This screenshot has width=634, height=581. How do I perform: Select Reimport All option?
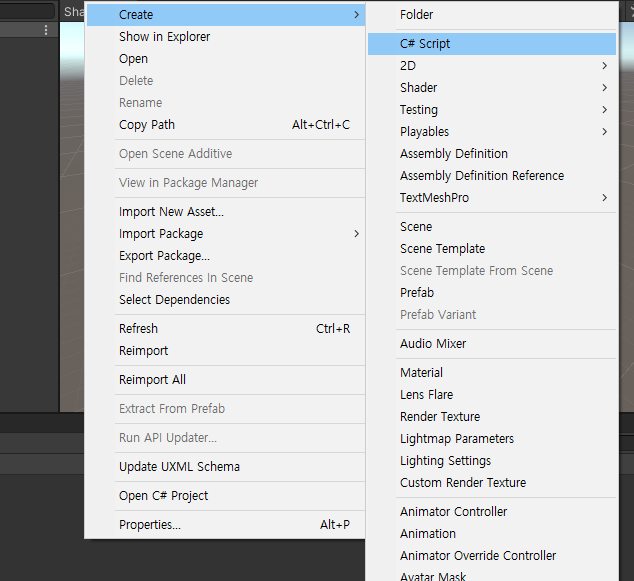pos(226,380)
